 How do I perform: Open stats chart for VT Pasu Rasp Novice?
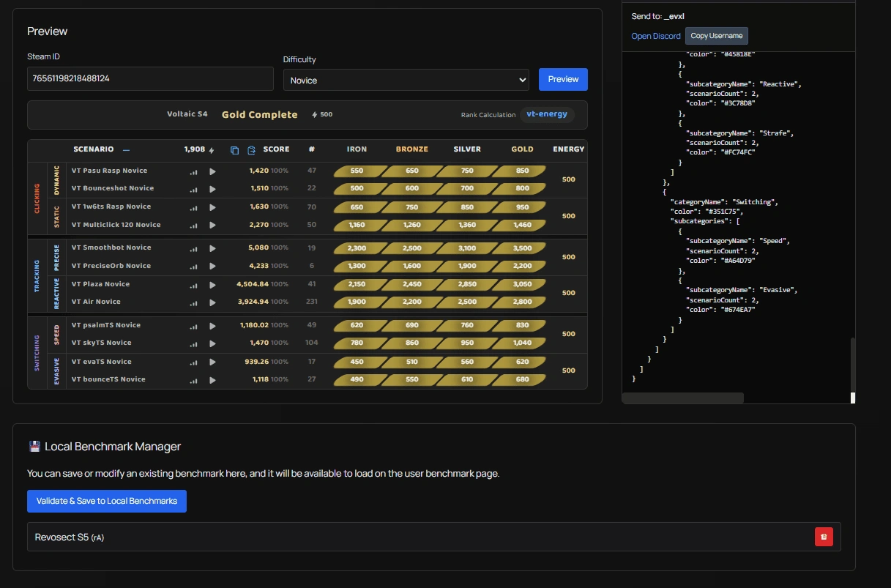click(x=192, y=171)
